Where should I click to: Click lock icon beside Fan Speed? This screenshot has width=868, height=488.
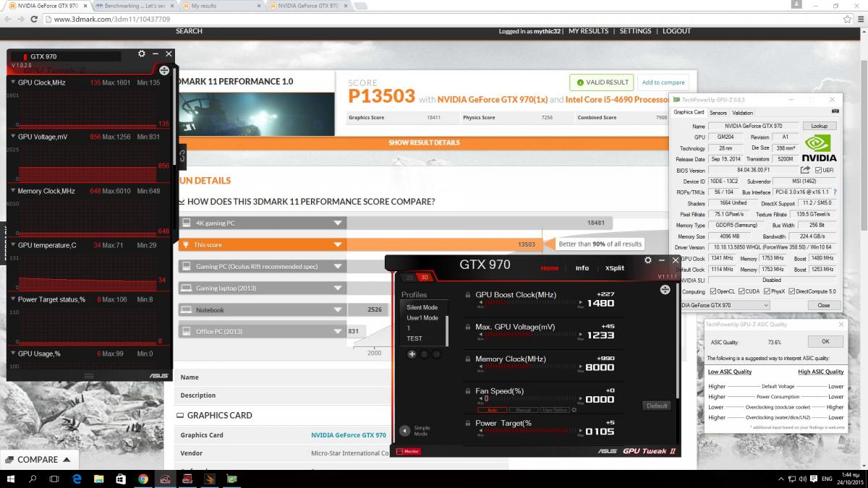coord(468,391)
